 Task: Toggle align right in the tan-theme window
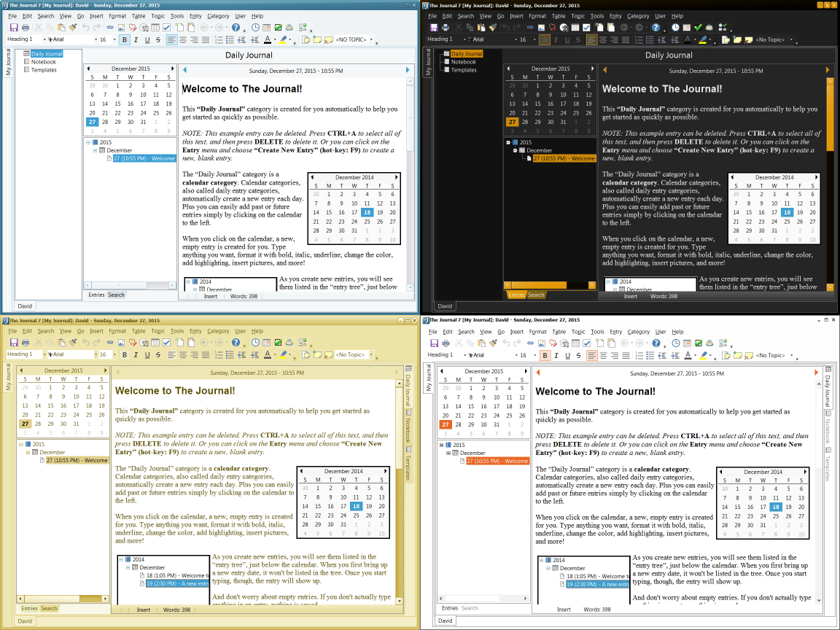point(194,354)
